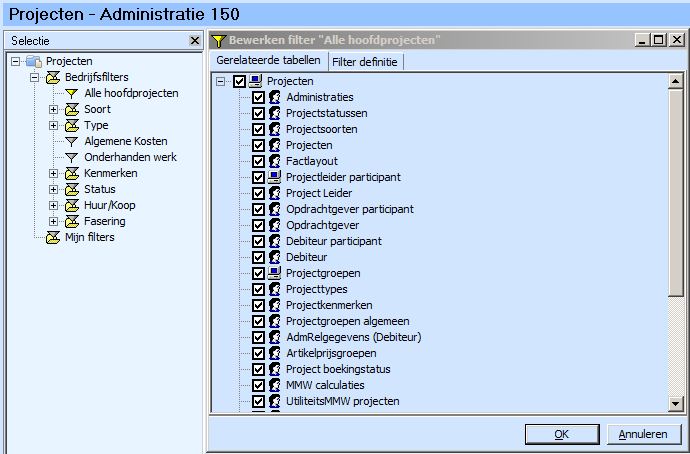Viewport: 690px width, 454px height.
Task: Switch to the Filter definitie tab
Action: [x=365, y=62]
